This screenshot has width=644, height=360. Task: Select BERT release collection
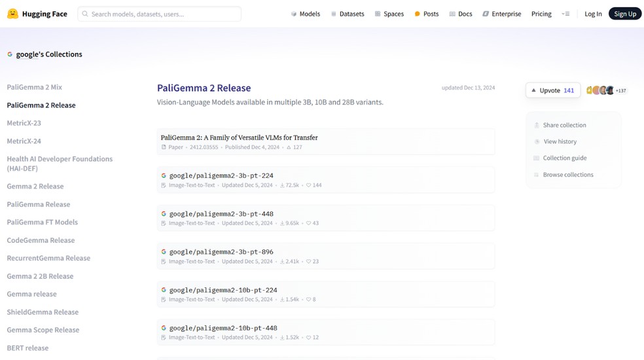[27, 348]
